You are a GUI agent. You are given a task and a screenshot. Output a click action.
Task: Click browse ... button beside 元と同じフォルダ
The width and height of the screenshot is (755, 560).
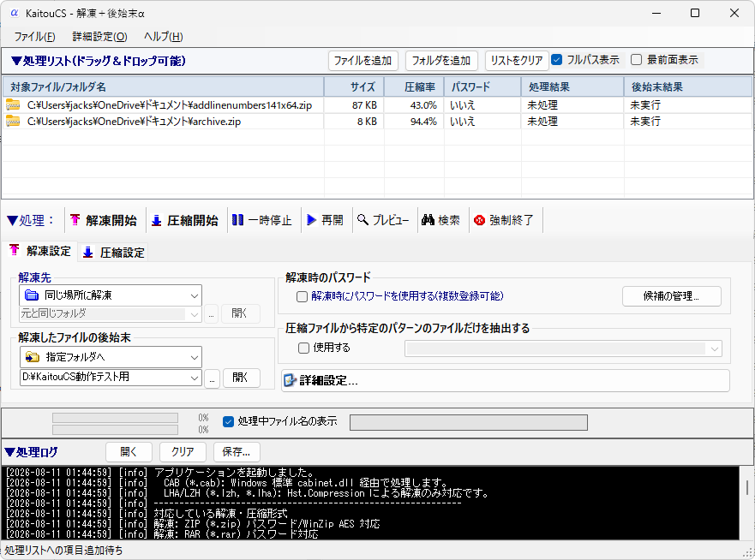(212, 314)
